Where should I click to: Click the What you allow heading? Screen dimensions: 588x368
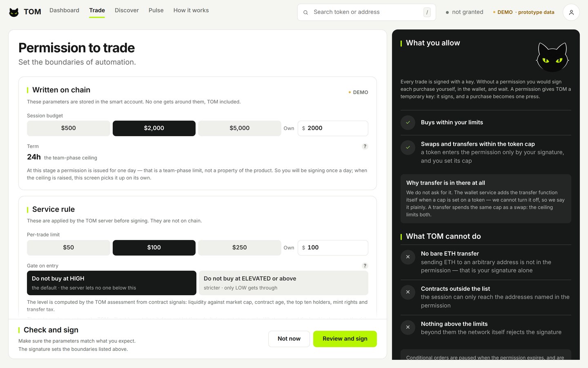pos(433,43)
